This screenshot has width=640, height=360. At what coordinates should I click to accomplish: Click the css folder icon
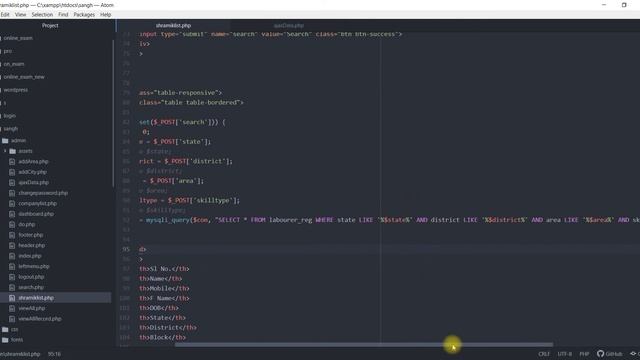pyautogui.click(x=5, y=329)
